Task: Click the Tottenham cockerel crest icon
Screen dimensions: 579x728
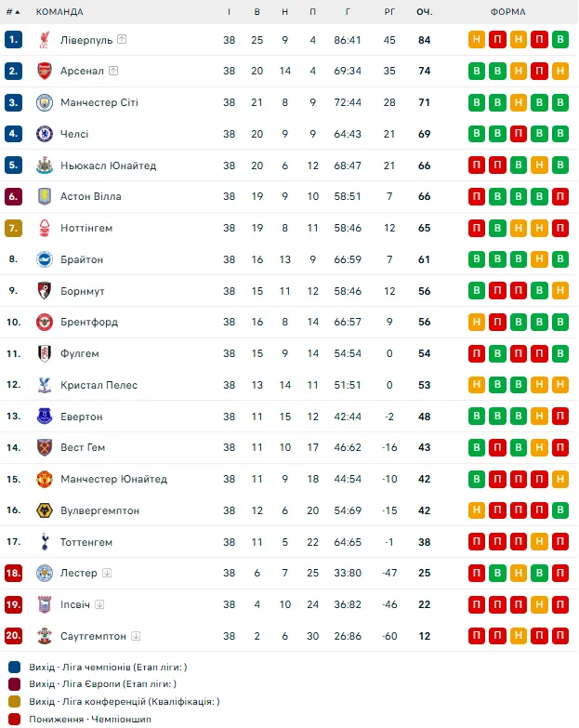Action: tap(45, 542)
